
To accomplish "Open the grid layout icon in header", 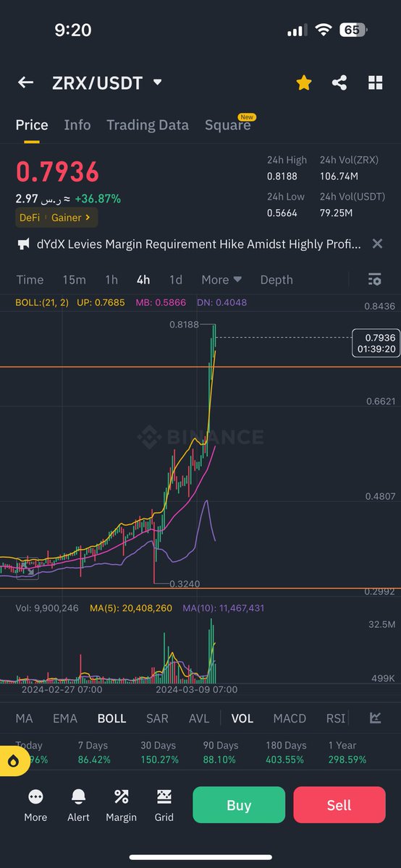I will pyautogui.click(x=375, y=82).
